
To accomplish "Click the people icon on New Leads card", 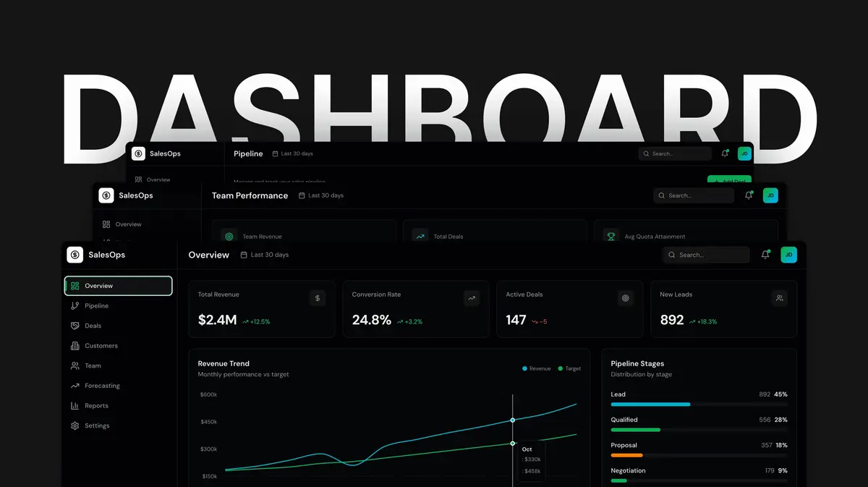I will tap(779, 297).
